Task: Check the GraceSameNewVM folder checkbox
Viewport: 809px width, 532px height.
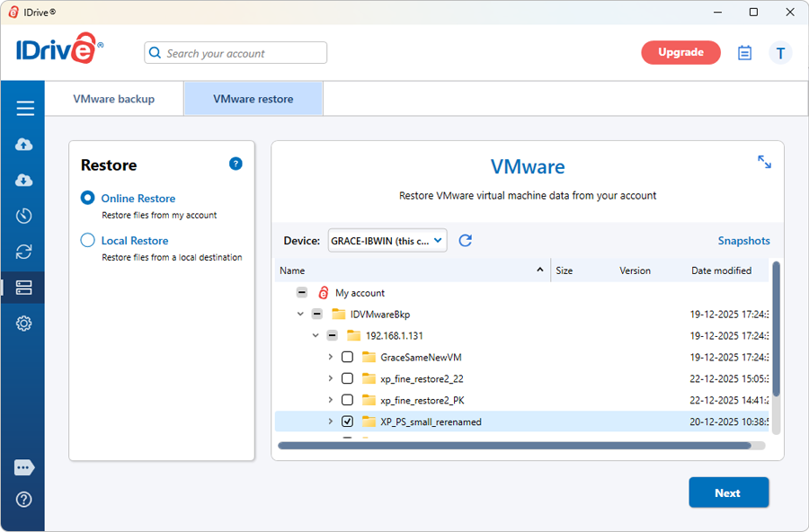Action: 347,357
